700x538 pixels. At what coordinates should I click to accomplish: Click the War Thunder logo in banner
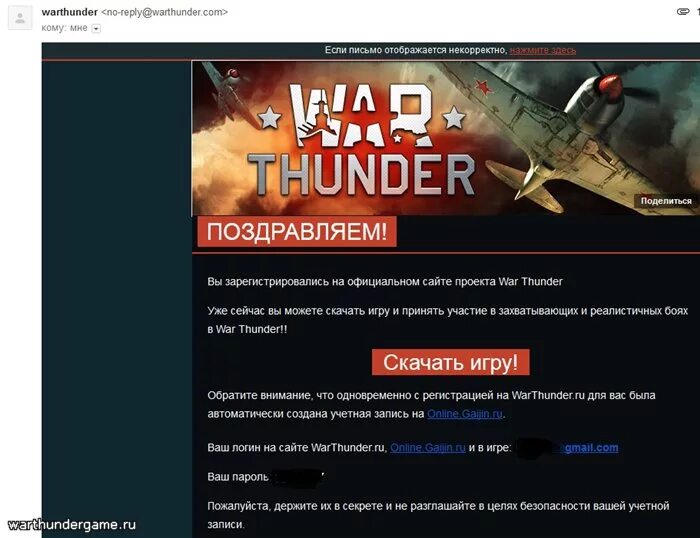coord(362,139)
